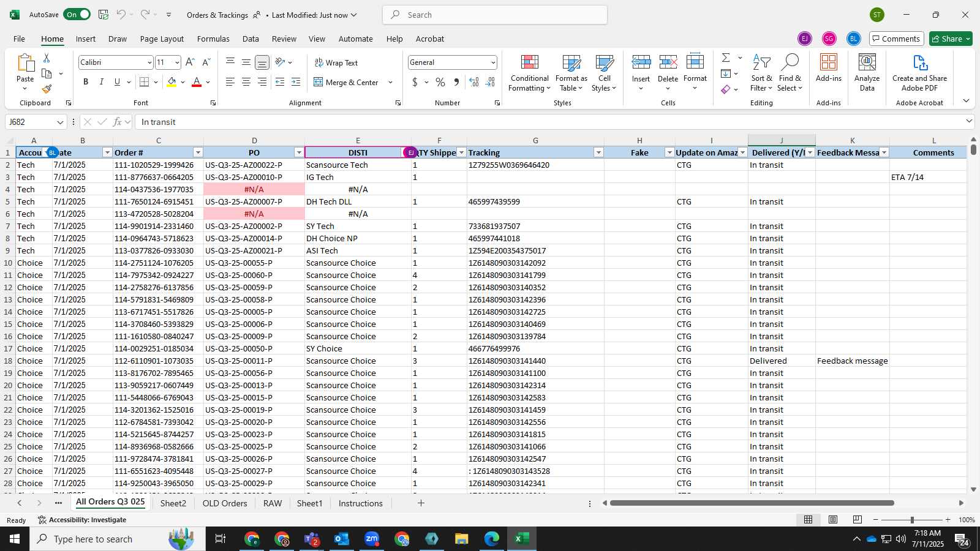Screen dimensions: 980x551
Task: Add a new sheet with plus button
Action: pos(421,503)
